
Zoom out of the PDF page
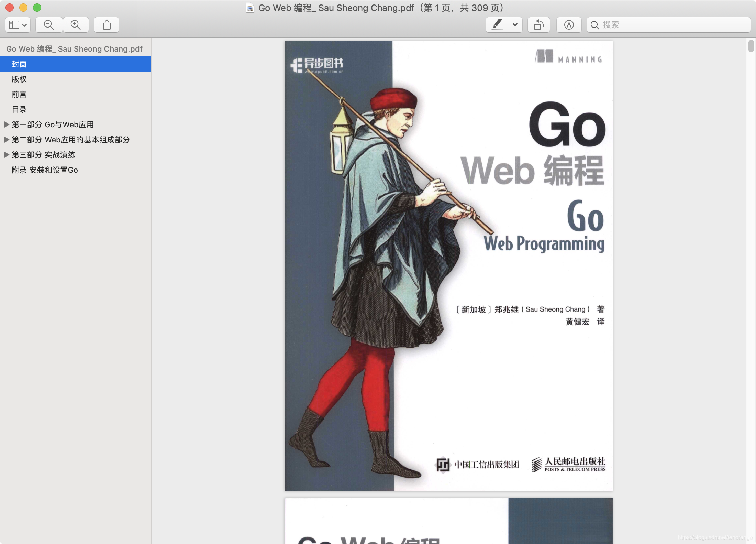49,24
